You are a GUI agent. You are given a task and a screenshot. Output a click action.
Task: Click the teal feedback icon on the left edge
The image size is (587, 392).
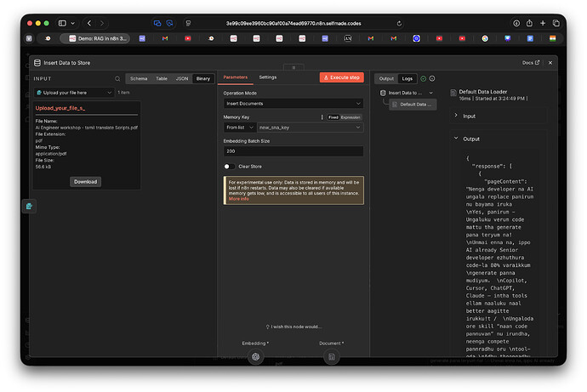[29, 206]
